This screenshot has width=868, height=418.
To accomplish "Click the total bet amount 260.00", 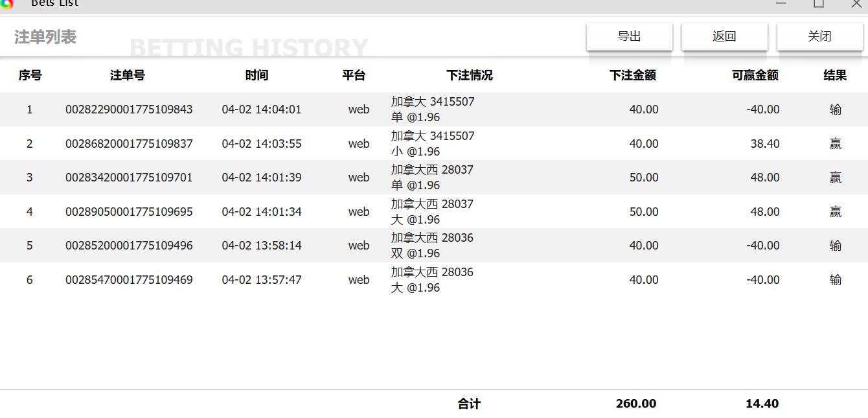I will 635,403.
